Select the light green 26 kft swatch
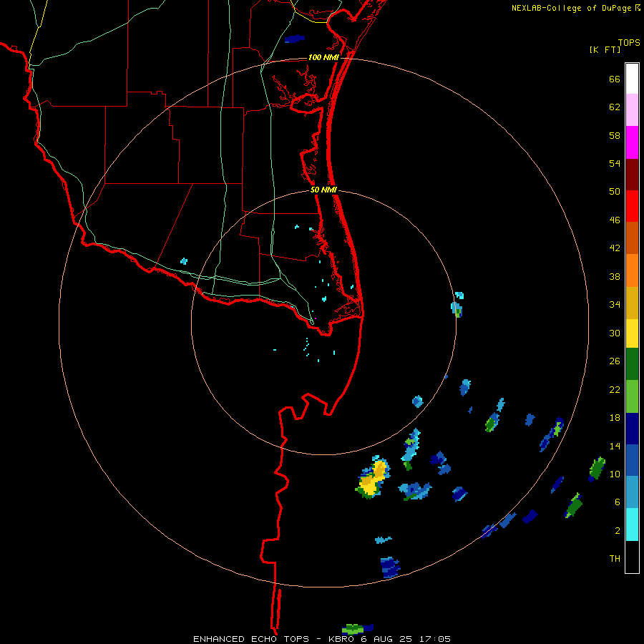Screen dimensions: 644x644 (632, 396)
